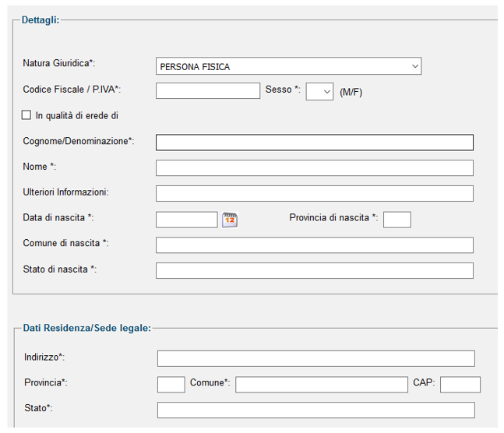
Task: Focus the Comune di nascita field
Action: (x=315, y=245)
